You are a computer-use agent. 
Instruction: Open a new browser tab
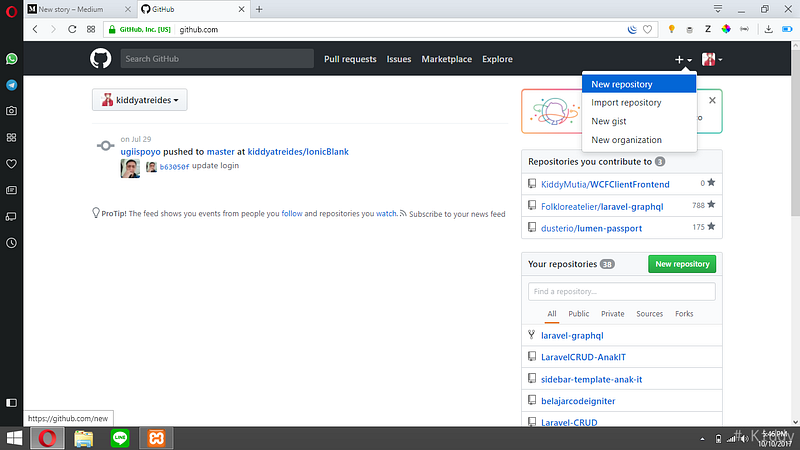click(x=259, y=9)
